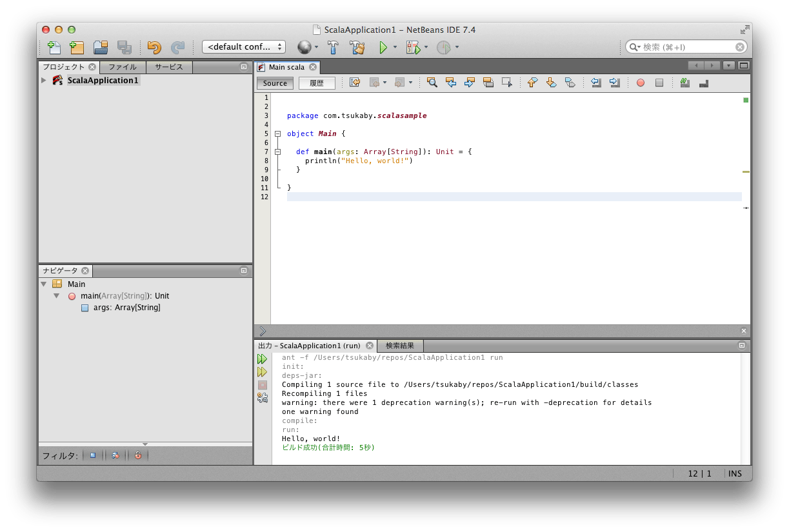This screenshot has width=789, height=532.
Task: Open the 検索結果 tab
Action: (399, 346)
